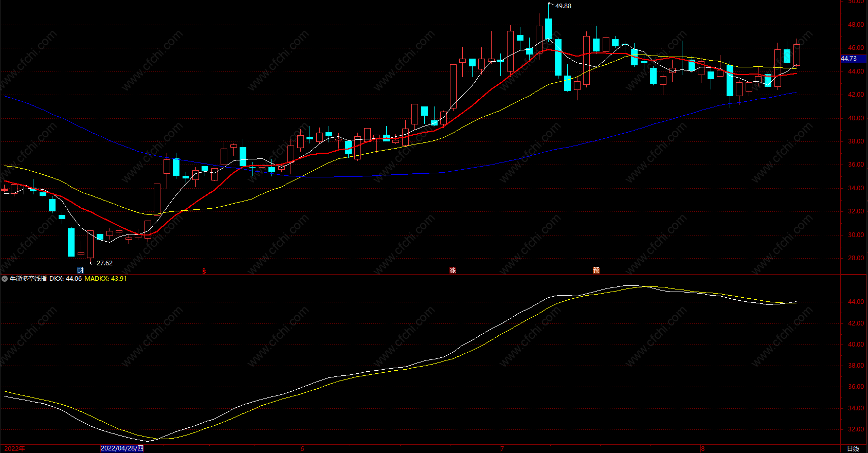This screenshot has height=453, width=868.
Task: Click the 28.00 price axis label
Action: pos(856,258)
